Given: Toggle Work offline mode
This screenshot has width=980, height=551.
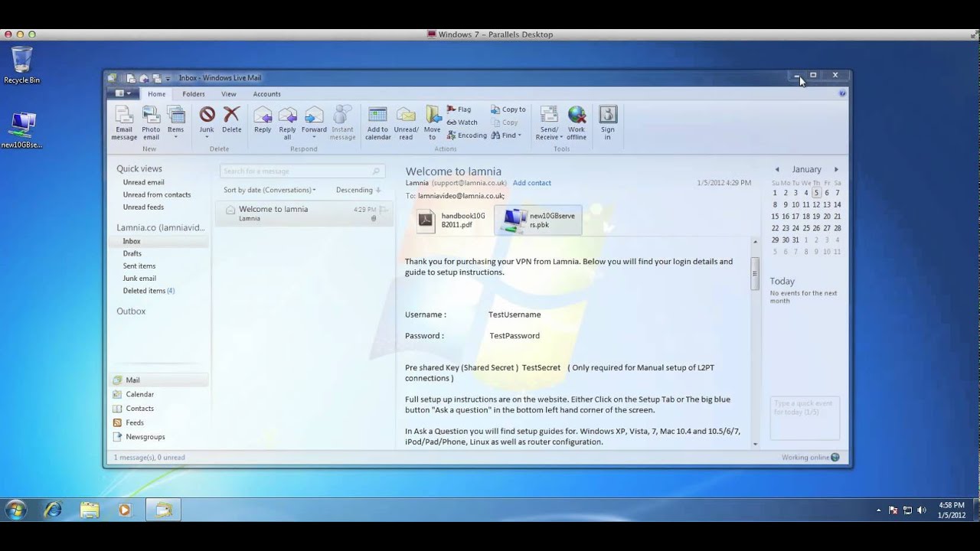Looking at the screenshot, I should coord(577,122).
